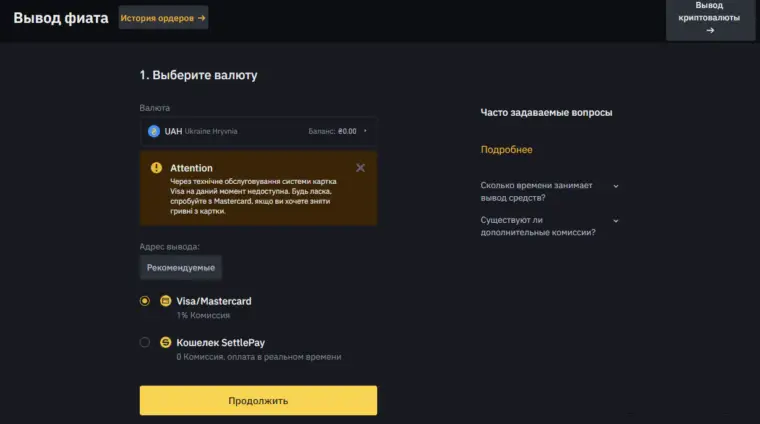Select the Visa/Mastercard radio button
Viewport: 760px width, 424px height.
tap(145, 301)
